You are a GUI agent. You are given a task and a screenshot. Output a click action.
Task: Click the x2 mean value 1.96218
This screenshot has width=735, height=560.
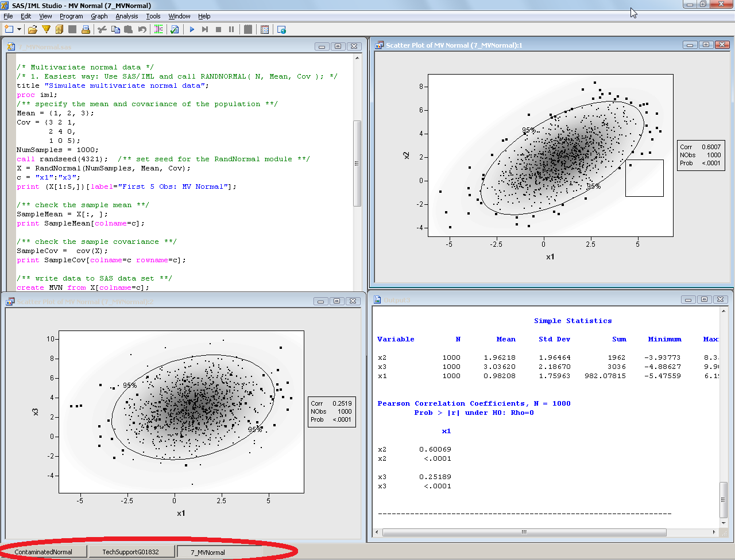click(x=499, y=357)
